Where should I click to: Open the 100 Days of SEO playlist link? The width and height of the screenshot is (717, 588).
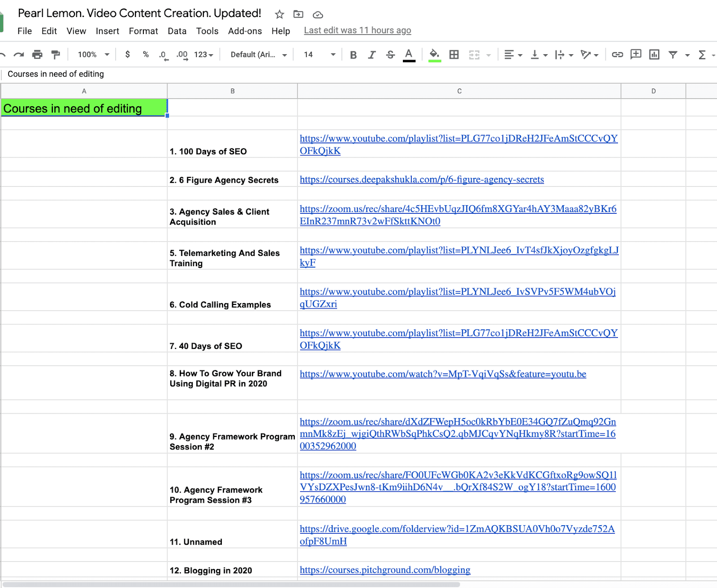458,145
